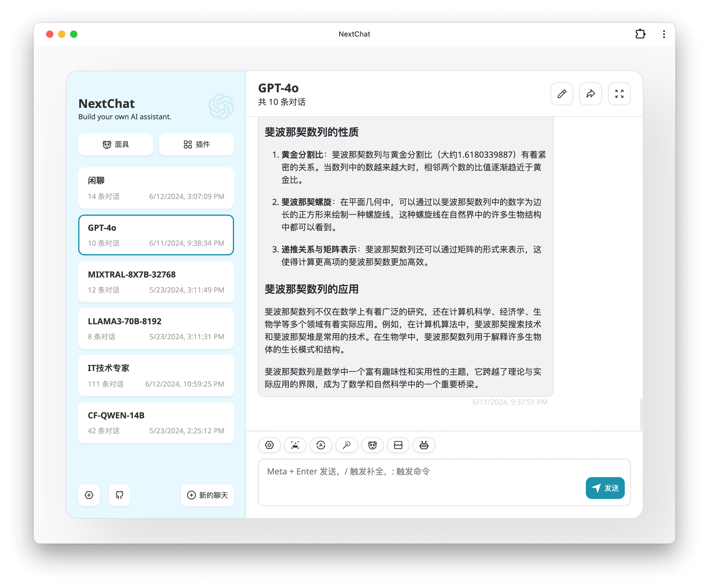
Task: Open sidebar settings hexagon icon
Action: [89, 495]
